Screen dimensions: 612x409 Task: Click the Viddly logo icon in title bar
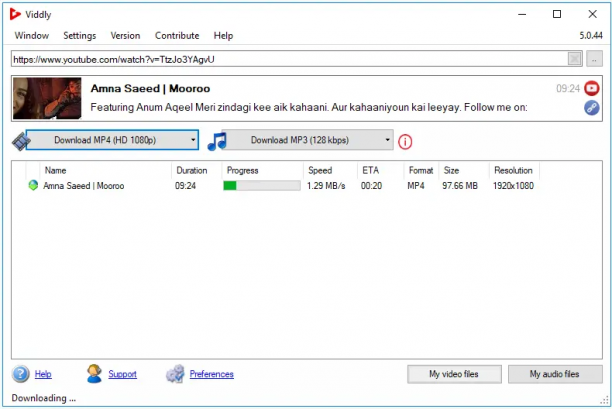click(15, 14)
